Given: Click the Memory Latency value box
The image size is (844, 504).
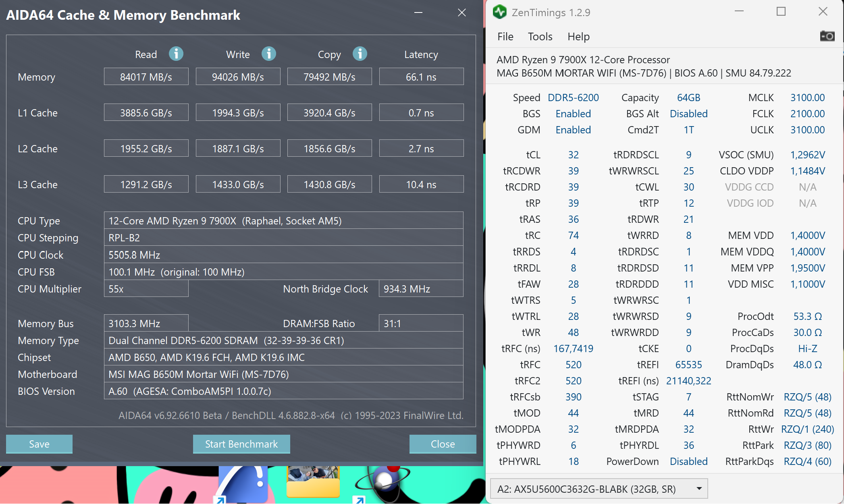Looking at the screenshot, I should point(421,77).
